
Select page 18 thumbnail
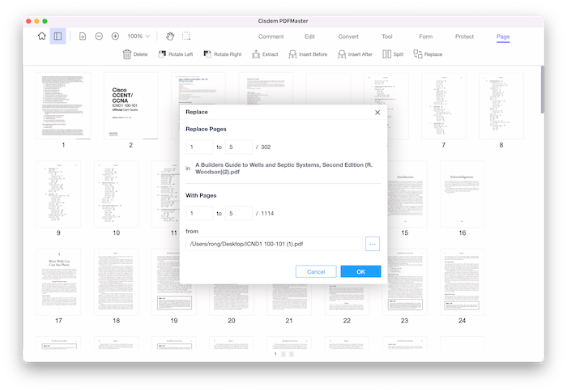[x=116, y=282]
